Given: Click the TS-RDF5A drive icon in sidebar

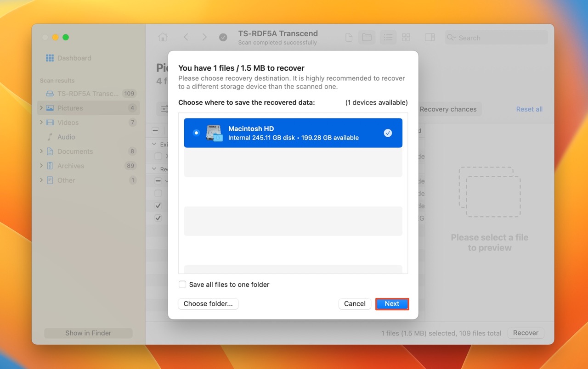Looking at the screenshot, I should (50, 94).
